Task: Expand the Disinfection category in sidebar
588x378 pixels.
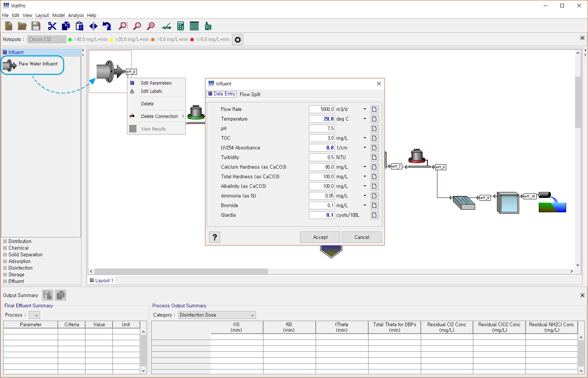Action: coord(20,268)
